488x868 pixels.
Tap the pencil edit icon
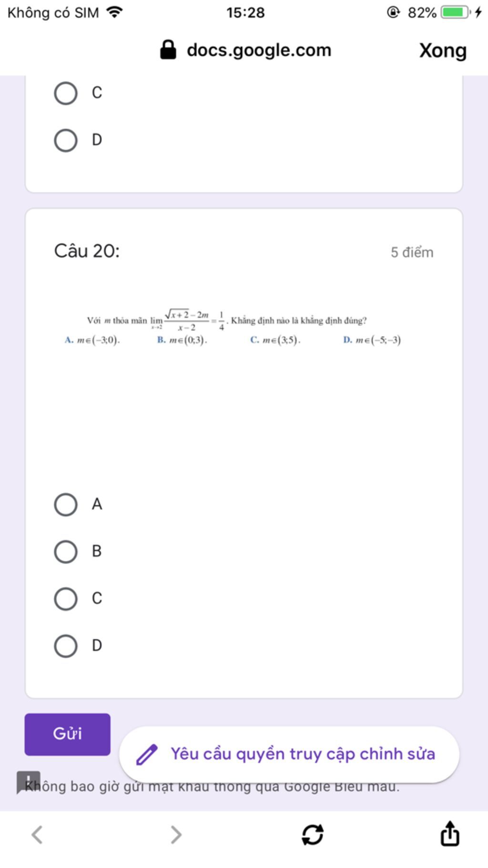[x=147, y=754]
